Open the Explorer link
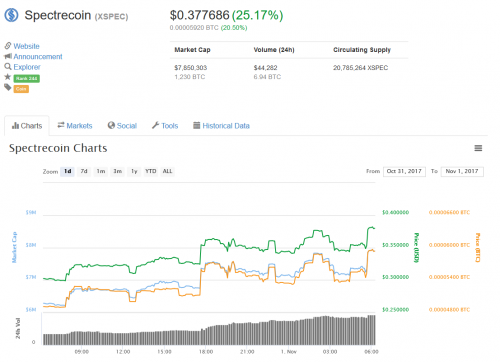 [27, 67]
